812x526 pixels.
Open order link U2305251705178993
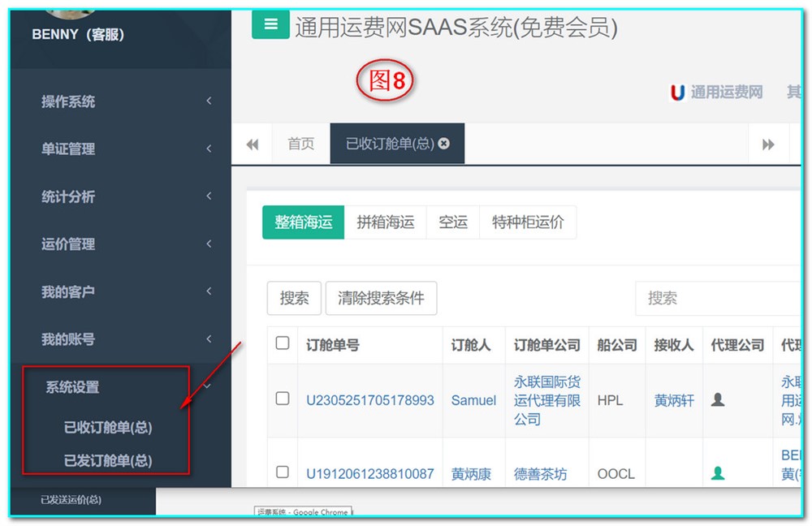pyautogui.click(x=369, y=400)
